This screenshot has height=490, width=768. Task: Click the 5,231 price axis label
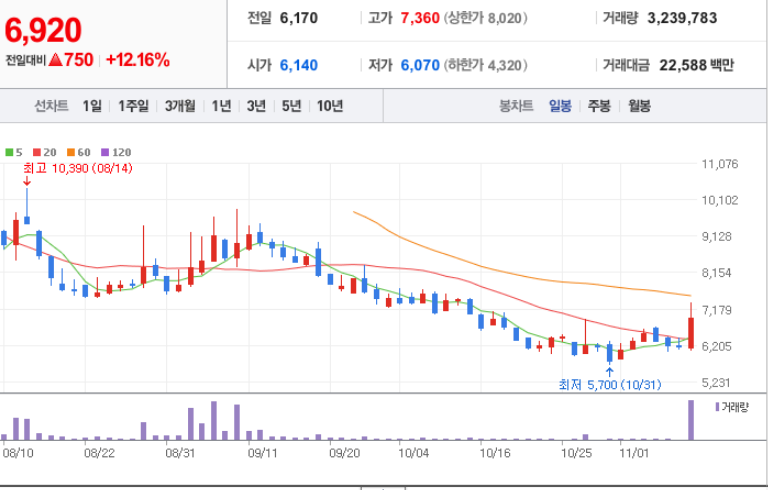717,383
